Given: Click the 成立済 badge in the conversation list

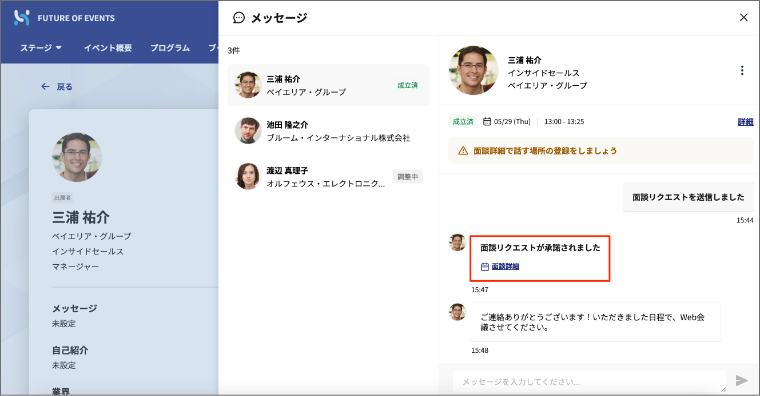Looking at the screenshot, I should coord(407,85).
